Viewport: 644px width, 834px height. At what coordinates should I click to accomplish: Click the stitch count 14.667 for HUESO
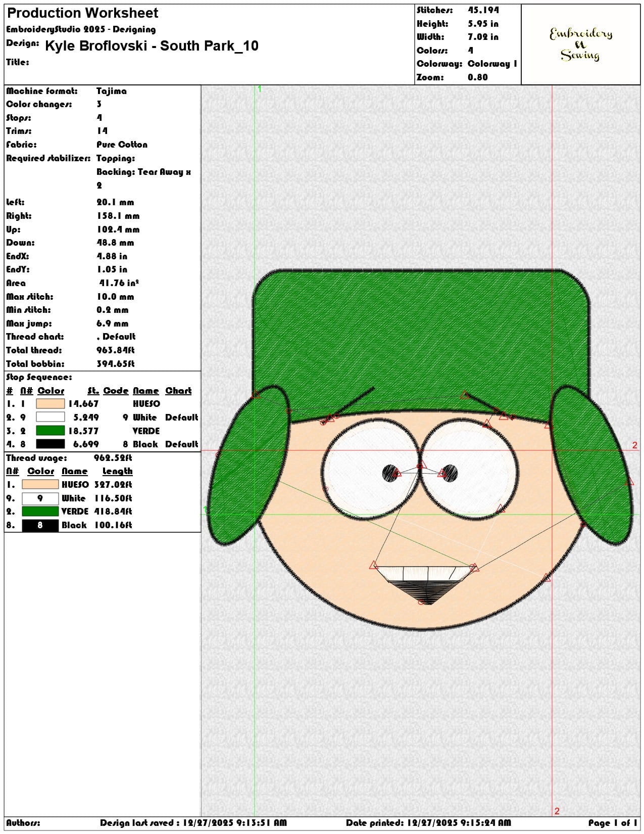click(x=83, y=404)
